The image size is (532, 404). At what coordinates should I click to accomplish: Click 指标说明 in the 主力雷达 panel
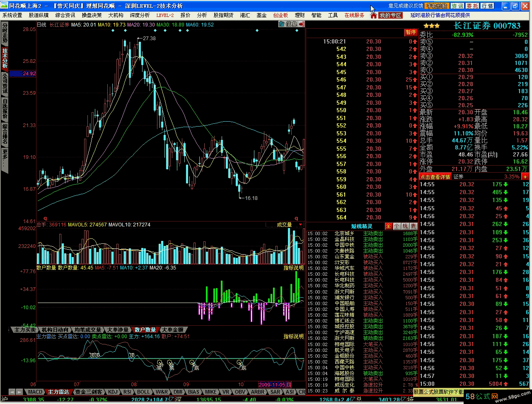tap(293, 337)
